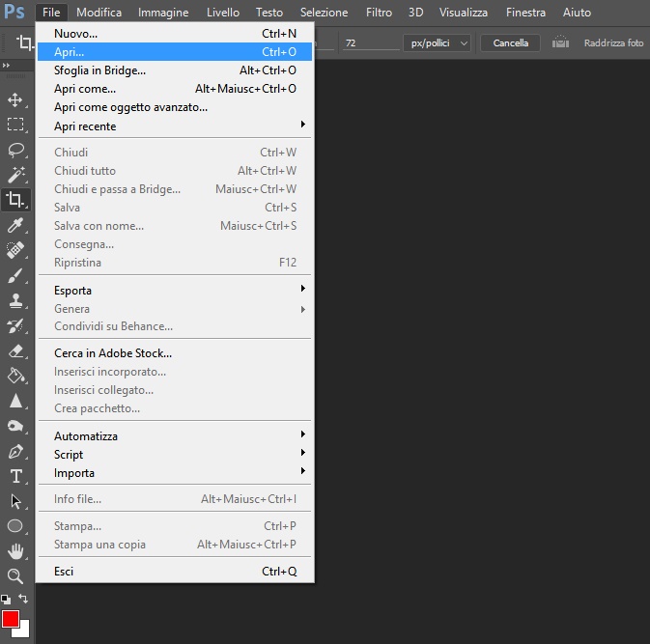
Task: Open the Testo menu
Action: point(269,13)
